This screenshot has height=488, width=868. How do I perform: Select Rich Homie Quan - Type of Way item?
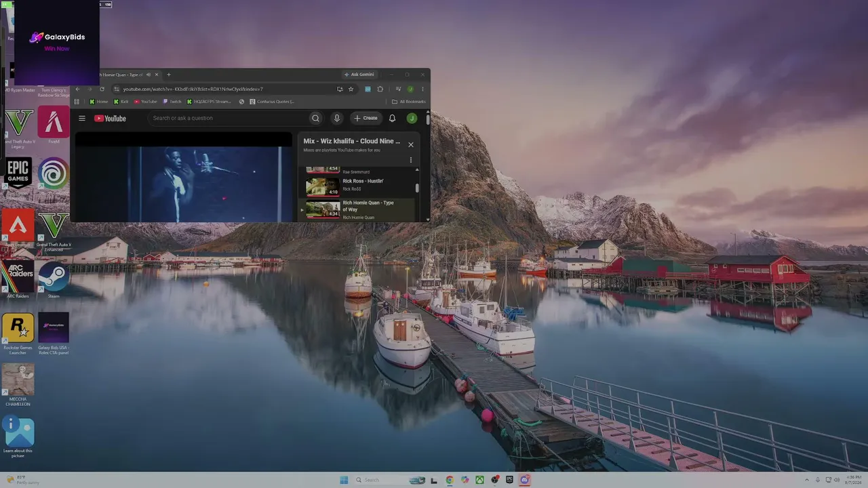pyautogui.click(x=358, y=209)
